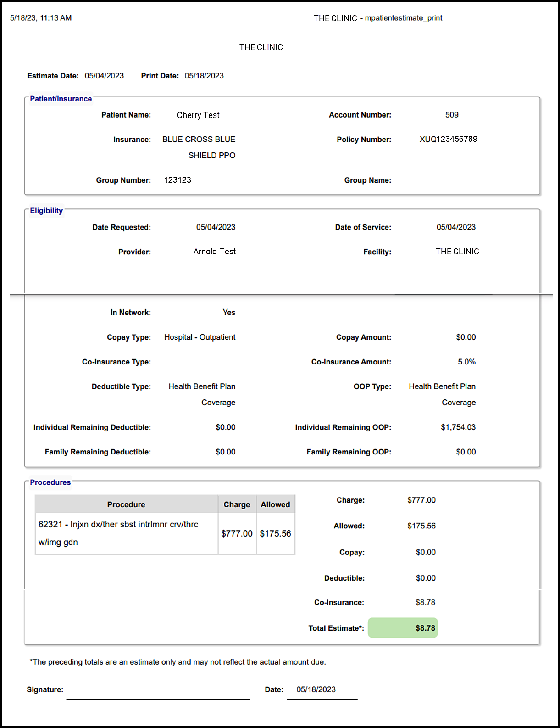Screen dimensions: 560x728
Task: Click Individual Remaining OOP value $1,754.03
Action: click(x=458, y=427)
